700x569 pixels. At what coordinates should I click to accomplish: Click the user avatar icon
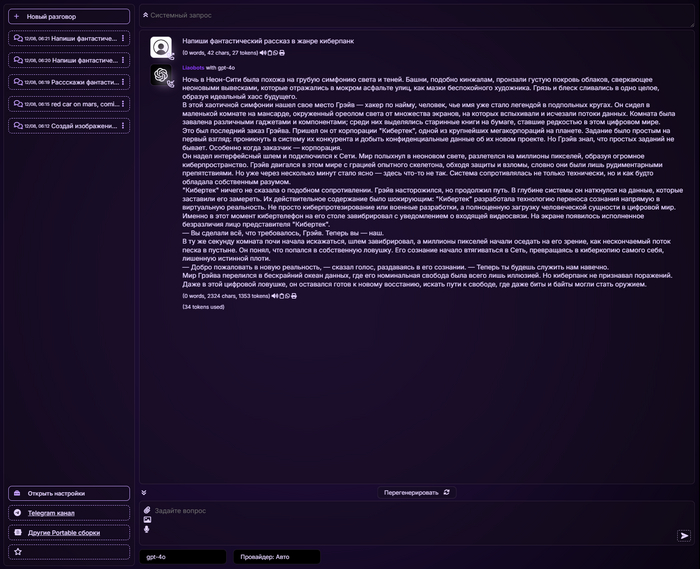161,47
